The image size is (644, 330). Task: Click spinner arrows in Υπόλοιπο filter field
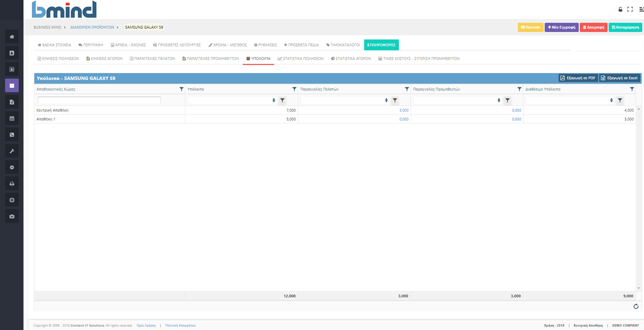pyautogui.click(x=274, y=100)
